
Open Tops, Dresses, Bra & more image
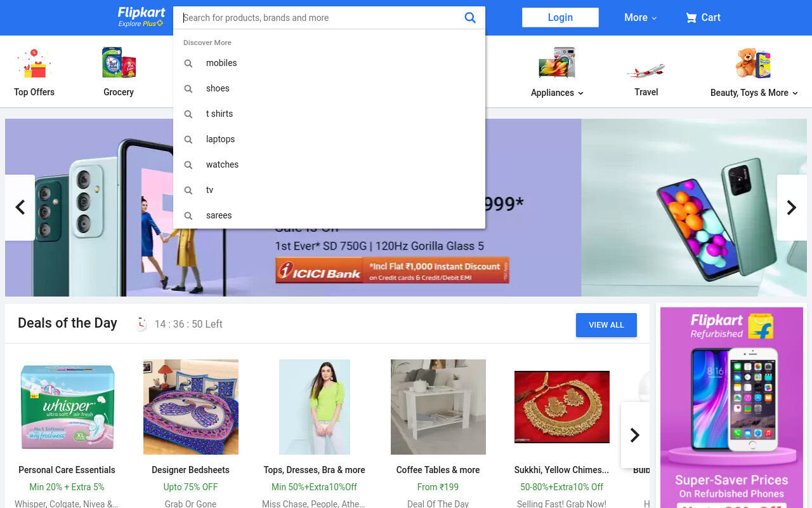315,407
